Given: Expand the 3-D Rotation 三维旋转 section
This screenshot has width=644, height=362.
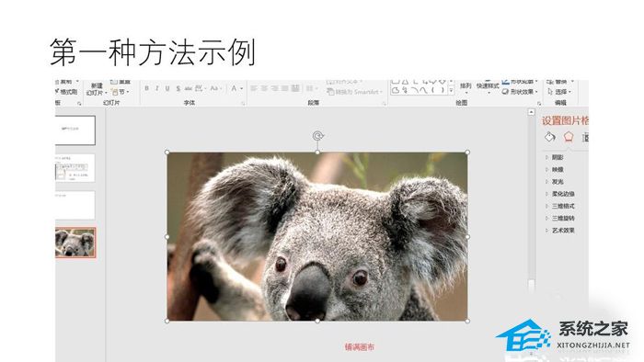Looking at the screenshot, I should coord(559,218).
